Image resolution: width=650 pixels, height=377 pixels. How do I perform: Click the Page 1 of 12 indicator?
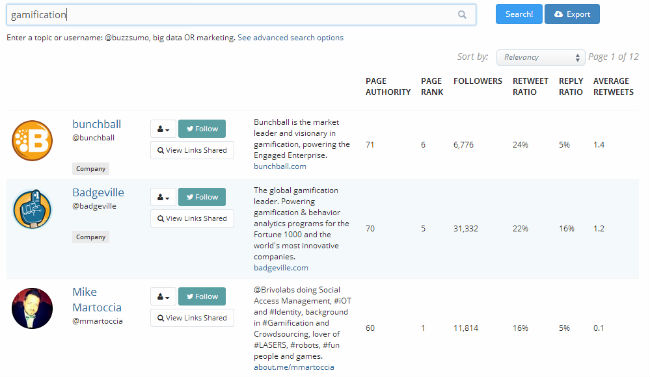(x=614, y=57)
